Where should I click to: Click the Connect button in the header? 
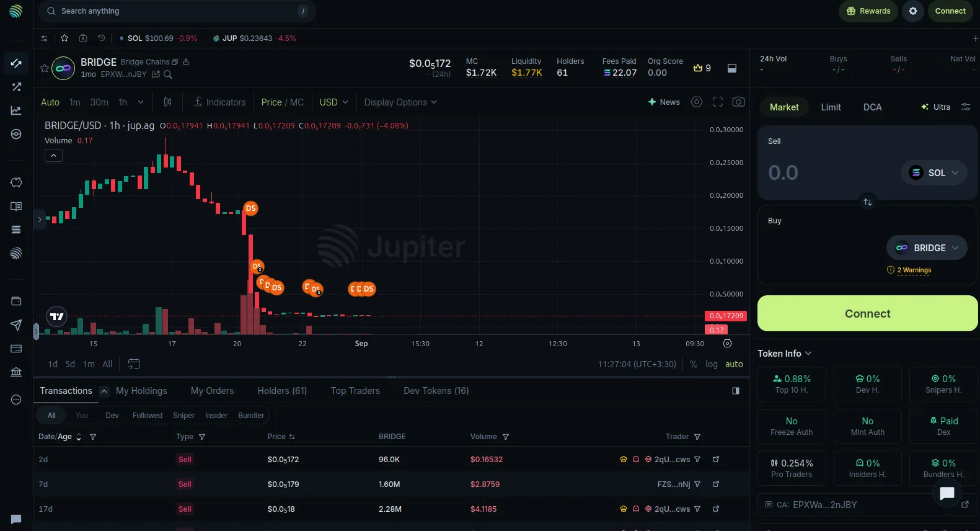(x=950, y=11)
